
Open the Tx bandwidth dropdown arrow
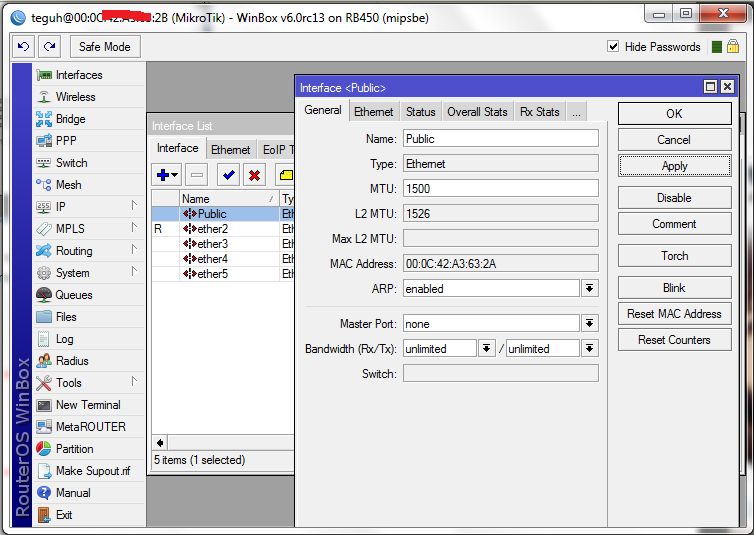click(589, 348)
